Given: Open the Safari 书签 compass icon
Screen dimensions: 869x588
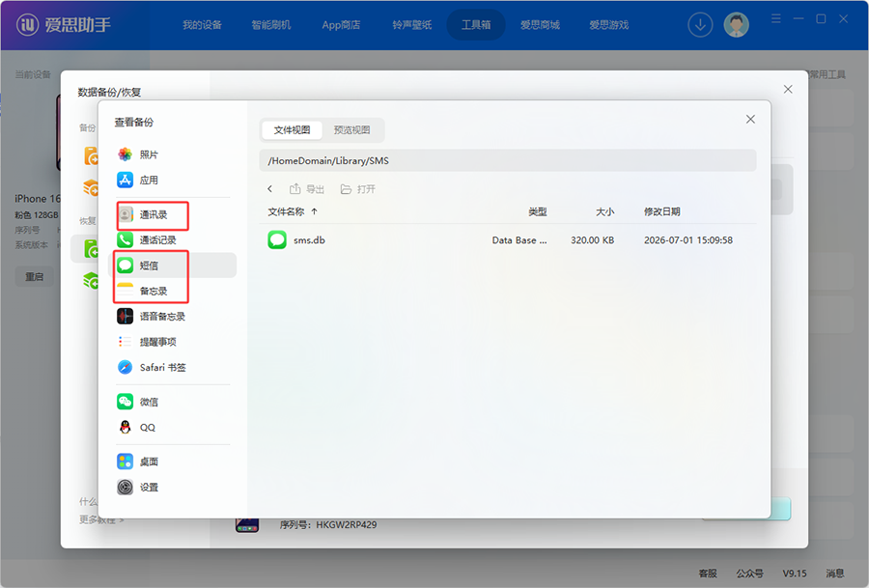Looking at the screenshot, I should click(x=126, y=368).
